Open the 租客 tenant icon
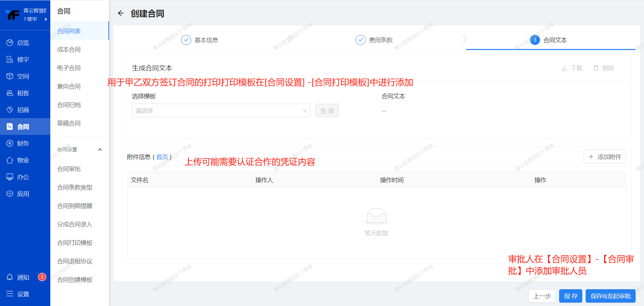644x306 pixels. click(x=10, y=93)
